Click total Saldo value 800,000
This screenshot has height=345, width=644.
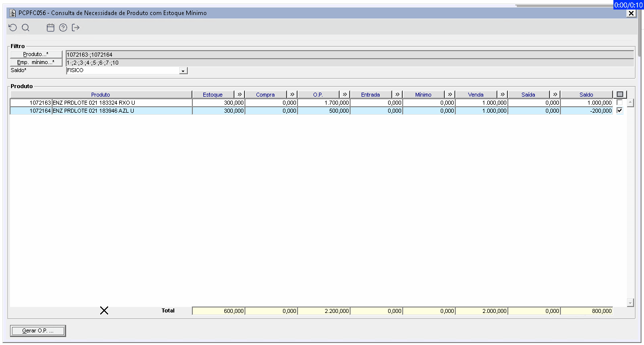click(586, 311)
